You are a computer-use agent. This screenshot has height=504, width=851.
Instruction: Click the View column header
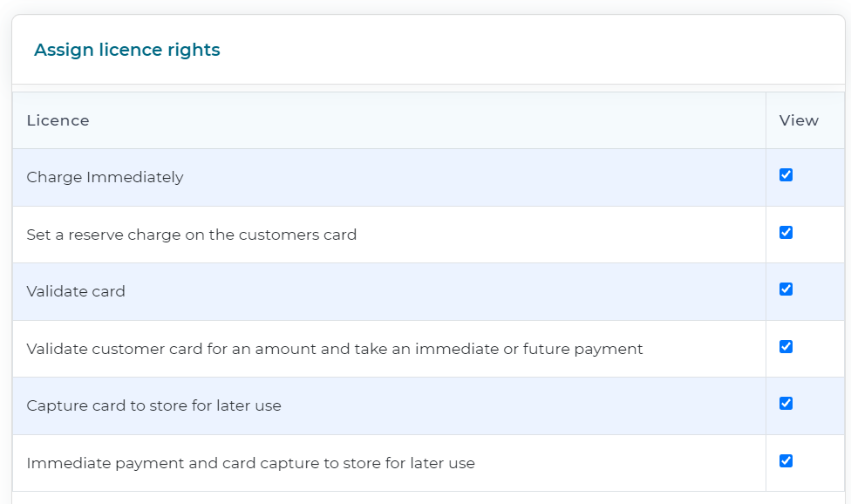(x=799, y=120)
